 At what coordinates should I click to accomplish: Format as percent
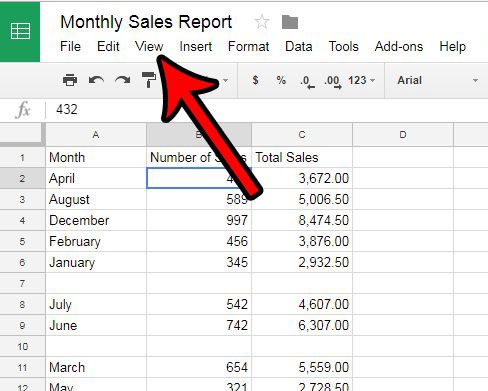[x=281, y=80]
